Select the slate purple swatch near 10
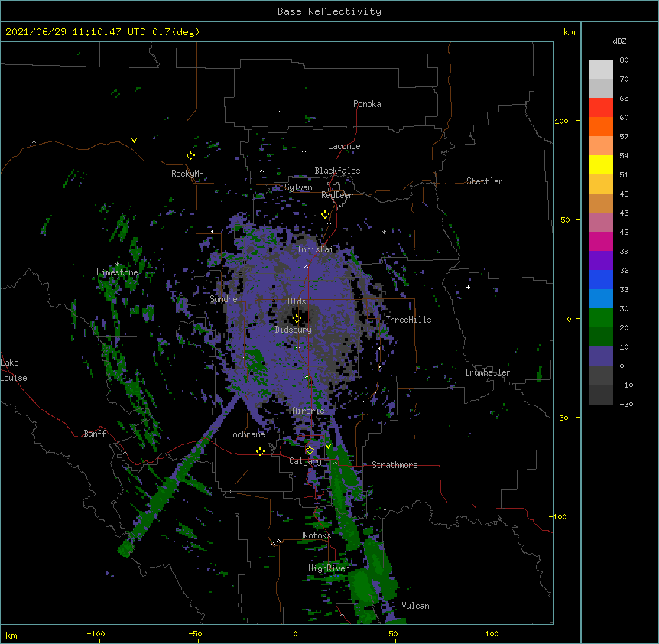659x644 pixels. (x=601, y=356)
